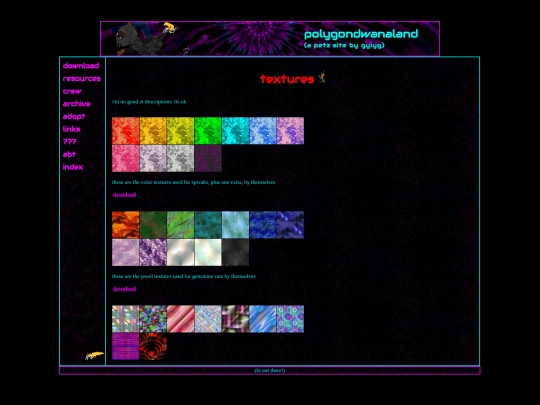This screenshot has height=405, width=540.
Task: Choose the holographic shards pattern texture
Action: [126, 319]
